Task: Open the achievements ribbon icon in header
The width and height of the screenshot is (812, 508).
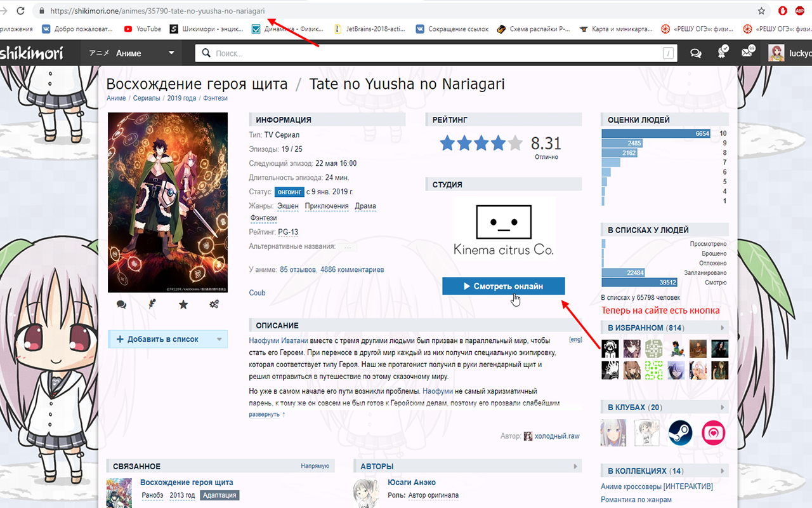Action: [x=722, y=53]
